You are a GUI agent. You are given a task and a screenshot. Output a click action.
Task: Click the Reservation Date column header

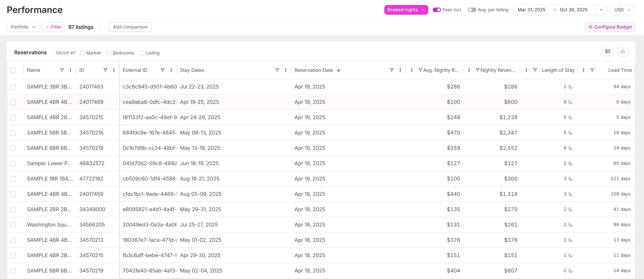pyautogui.click(x=313, y=70)
